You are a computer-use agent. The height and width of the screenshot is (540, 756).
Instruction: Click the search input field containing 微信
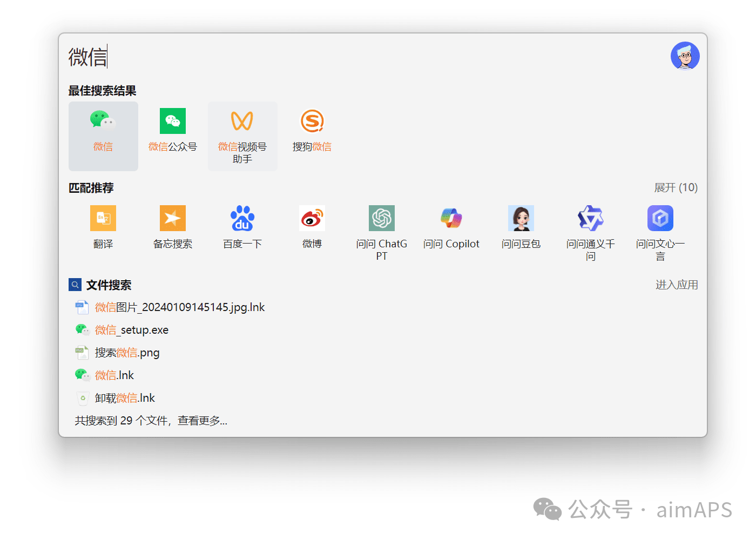point(324,57)
